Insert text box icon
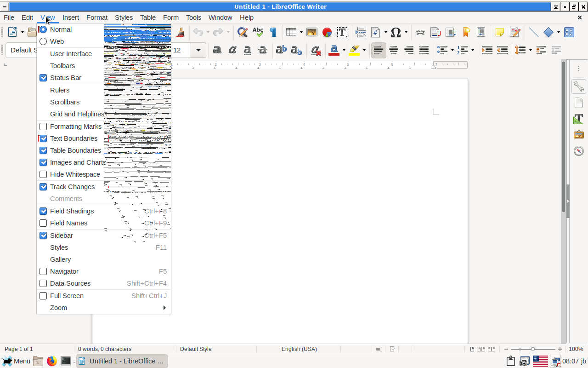The image size is (588, 368). click(342, 32)
